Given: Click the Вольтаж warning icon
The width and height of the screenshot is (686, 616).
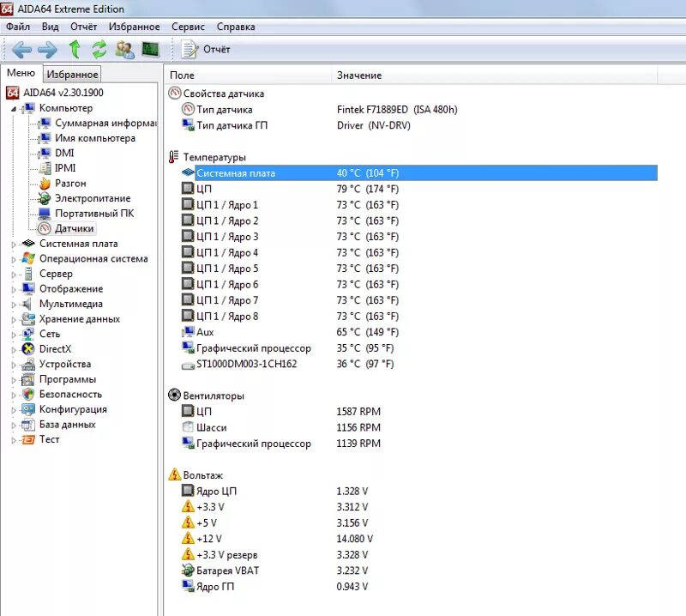Looking at the screenshot, I should click(175, 474).
